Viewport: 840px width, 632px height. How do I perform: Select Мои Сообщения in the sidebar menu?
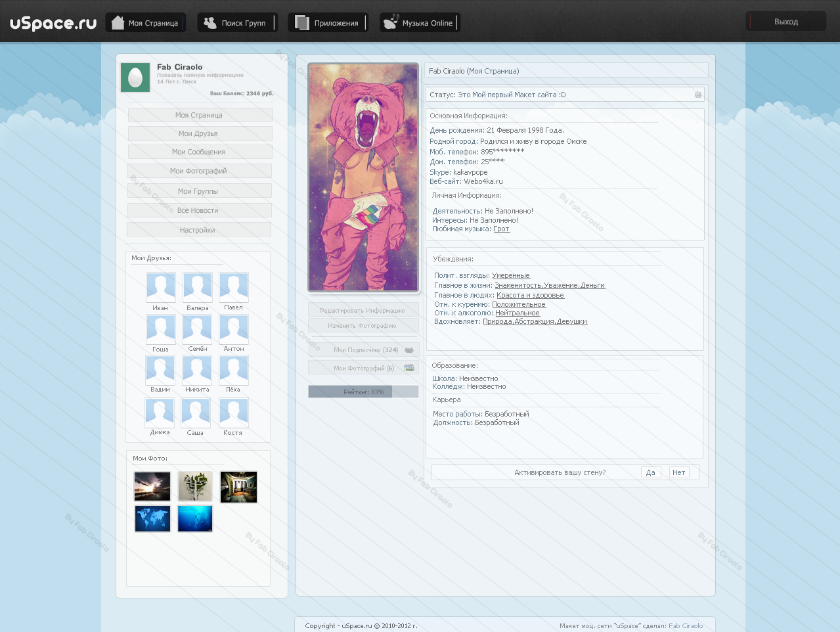[x=200, y=152]
